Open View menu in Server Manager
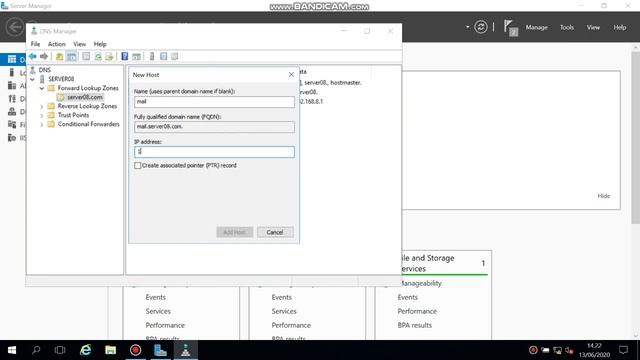640x360 pixels. pos(593,27)
